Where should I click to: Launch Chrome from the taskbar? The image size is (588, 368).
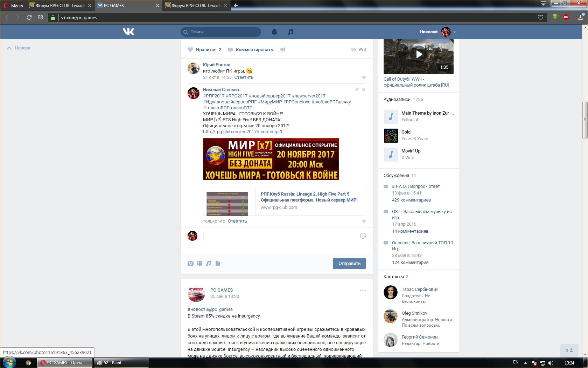coord(28,363)
